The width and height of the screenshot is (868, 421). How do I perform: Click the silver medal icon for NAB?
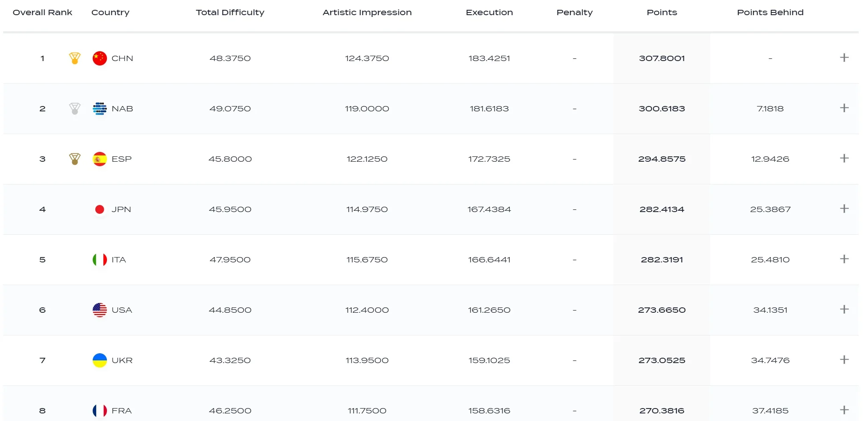click(x=75, y=109)
